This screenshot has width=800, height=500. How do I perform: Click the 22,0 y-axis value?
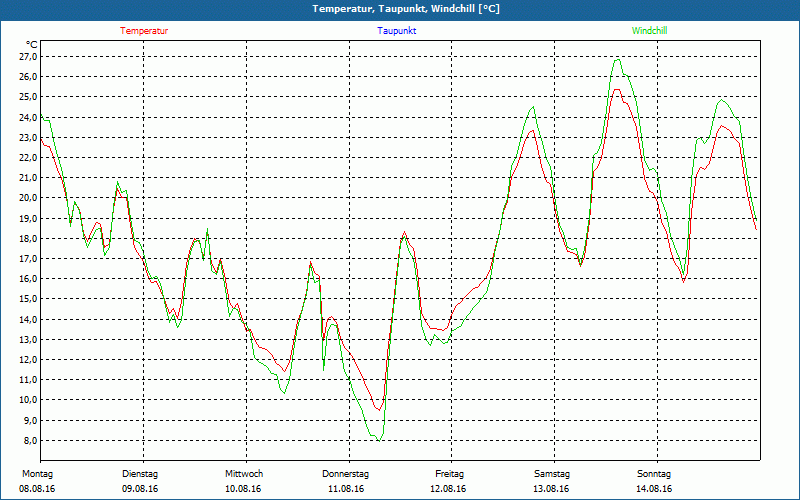coord(28,157)
